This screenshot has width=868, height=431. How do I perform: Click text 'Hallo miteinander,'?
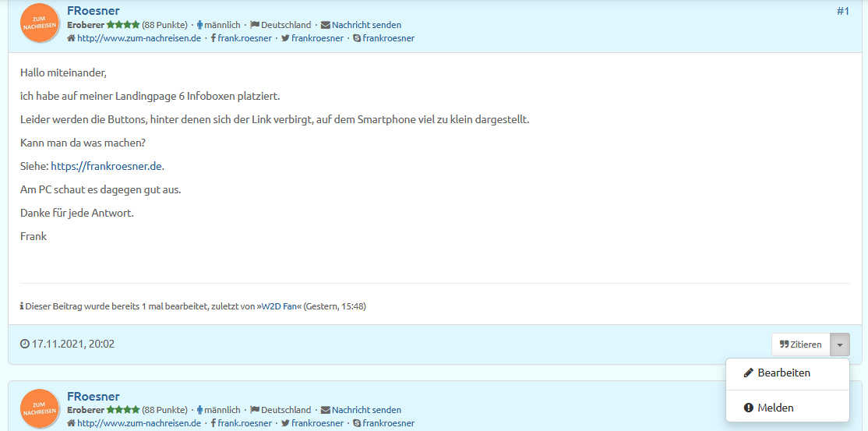click(62, 72)
